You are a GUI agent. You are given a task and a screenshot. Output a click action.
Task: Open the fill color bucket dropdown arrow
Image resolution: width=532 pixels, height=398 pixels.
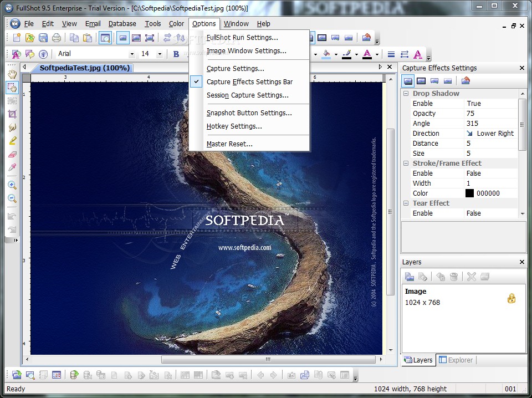(x=336, y=54)
